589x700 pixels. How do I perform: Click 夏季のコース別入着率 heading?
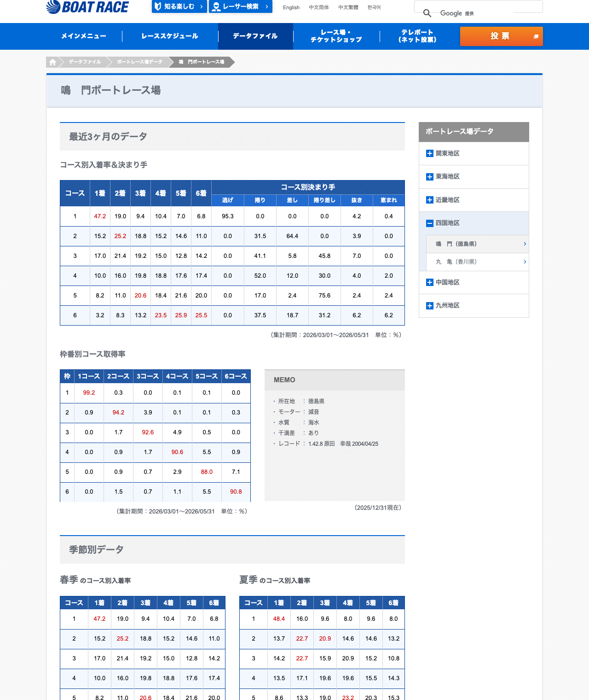pyautogui.click(x=275, y=580)
